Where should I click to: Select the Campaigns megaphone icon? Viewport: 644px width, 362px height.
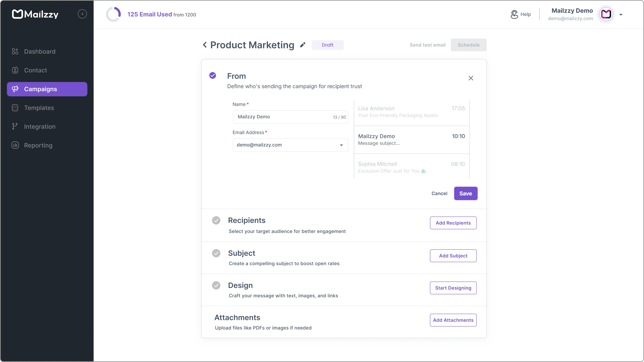(15, 89)
